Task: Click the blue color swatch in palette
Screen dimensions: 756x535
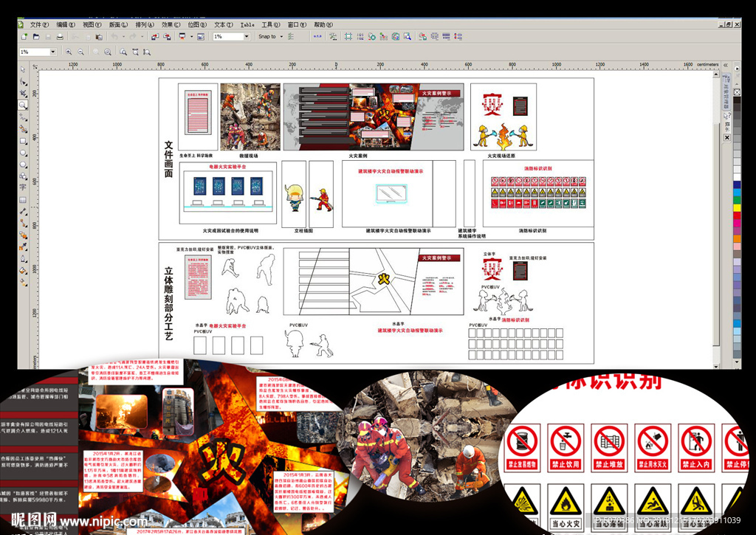Action: (737, 184)
